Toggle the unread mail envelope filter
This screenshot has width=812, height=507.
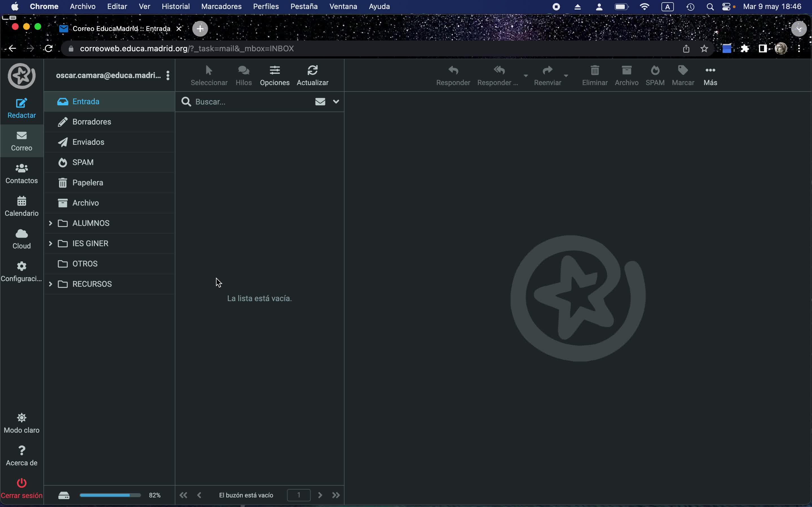tap(320, 102)
